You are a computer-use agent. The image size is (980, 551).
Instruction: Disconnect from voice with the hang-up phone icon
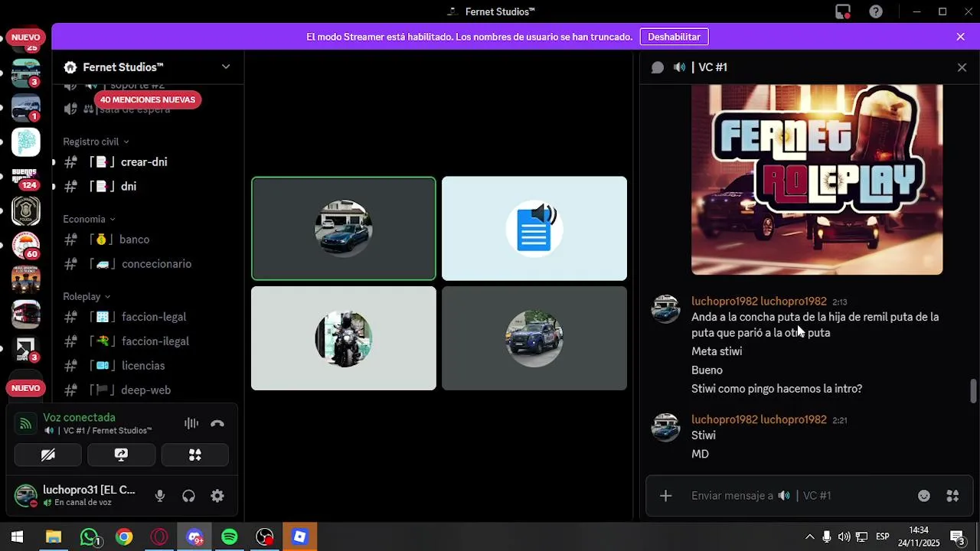click(217, 423)
